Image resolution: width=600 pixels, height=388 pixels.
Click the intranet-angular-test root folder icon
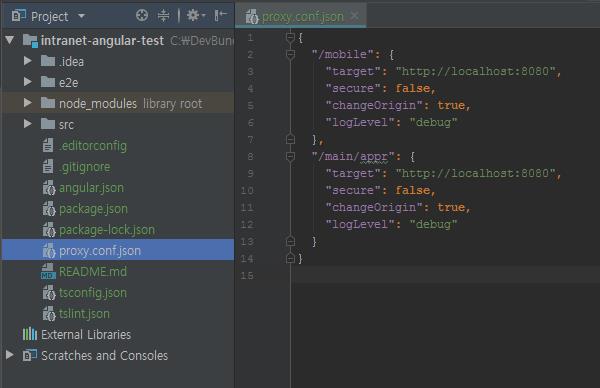(x=30, y=40)
